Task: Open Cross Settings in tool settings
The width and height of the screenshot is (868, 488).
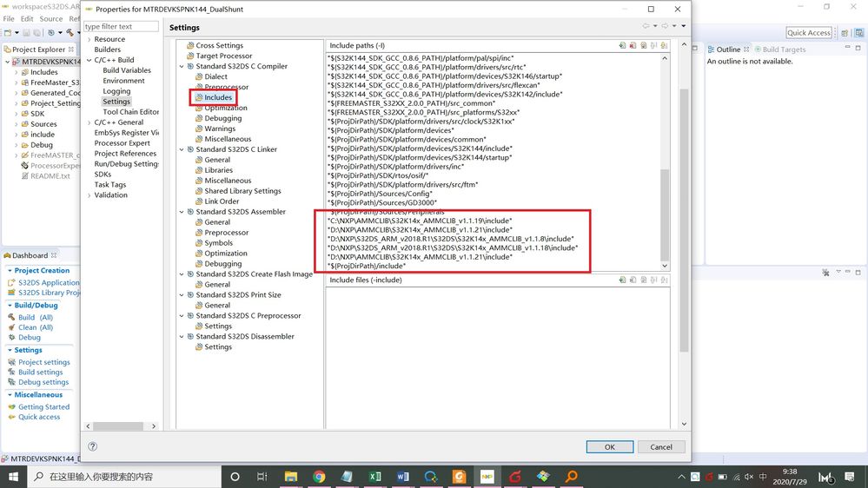Action: [219, 45]
